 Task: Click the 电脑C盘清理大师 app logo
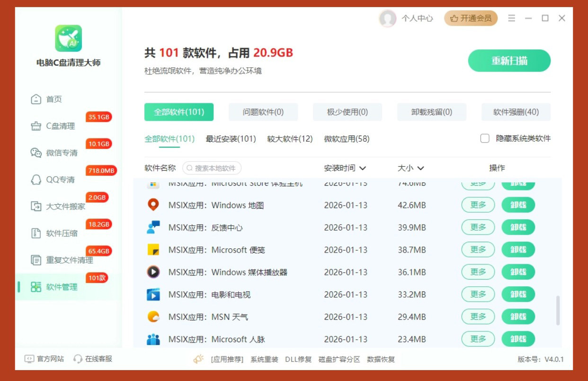tap(68, 38)
